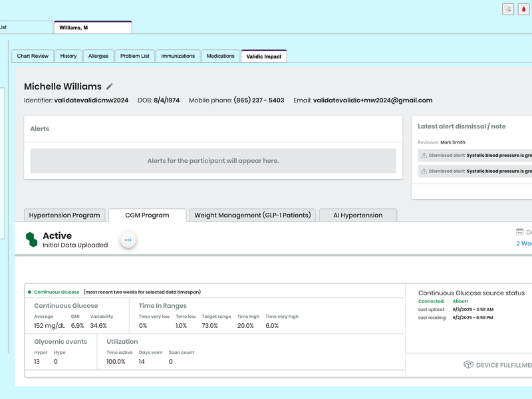
Task: Click the patient email address
Action: coord(372,100)
